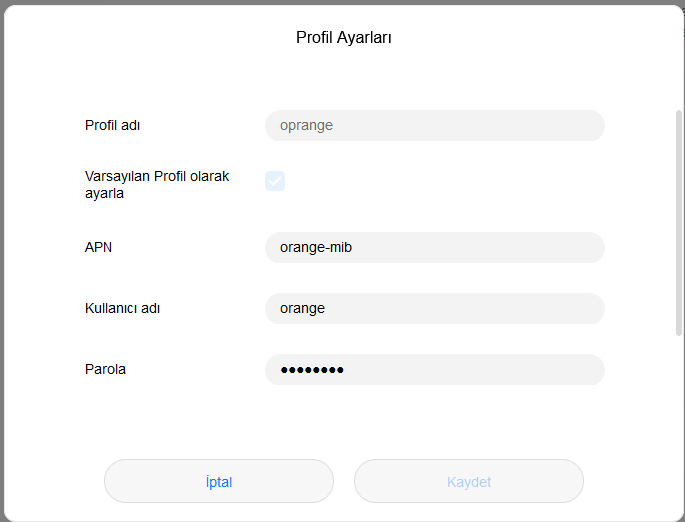685x522 pixels.
Task: Click the "Kullanıcı adı" label text
Action: pos(122,309)
